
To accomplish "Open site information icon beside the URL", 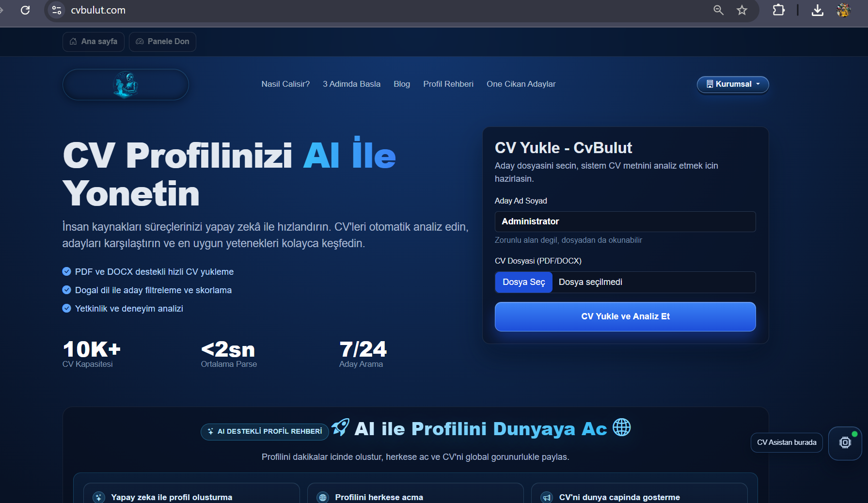I will pyautogui.click(x=57, y=10).
